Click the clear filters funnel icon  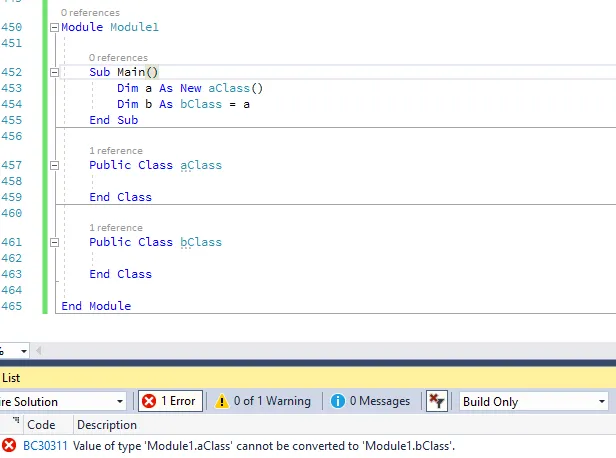pos(436,401)
